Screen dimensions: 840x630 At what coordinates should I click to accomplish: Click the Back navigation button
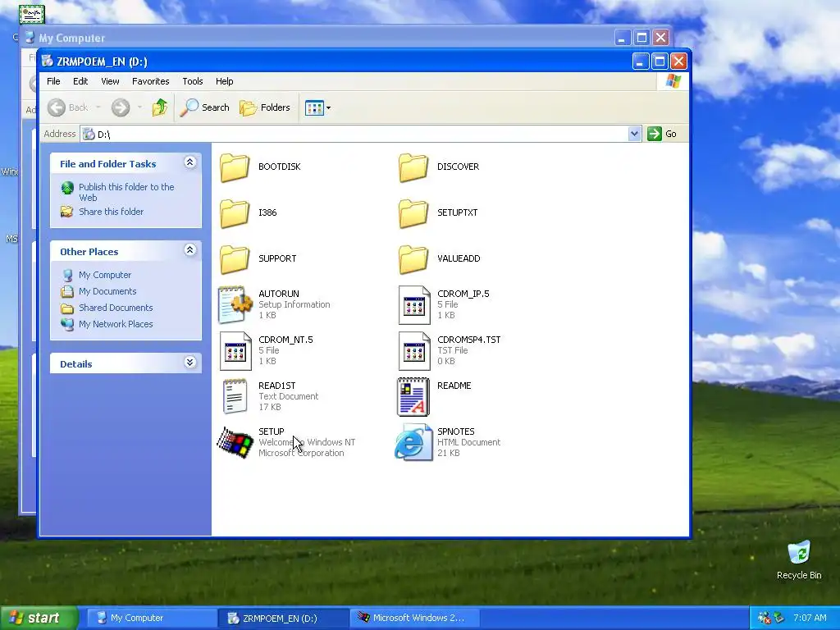[68, 107]
